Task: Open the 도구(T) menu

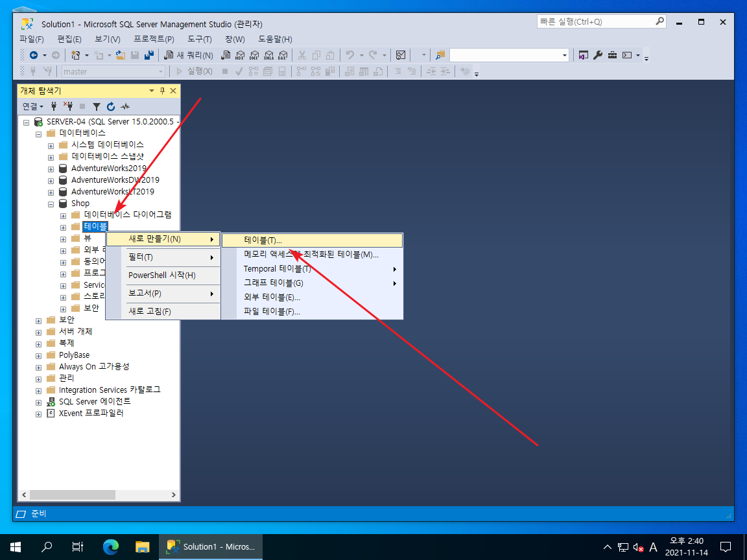Action: point(199,39)
